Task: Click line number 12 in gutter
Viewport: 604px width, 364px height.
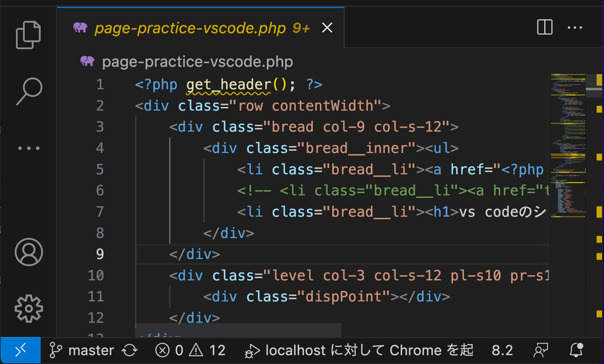Action: (96, 318)
